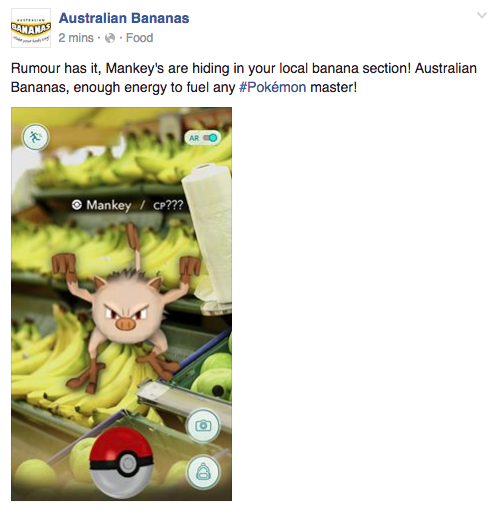Click the AR label text

coord(194,138)
